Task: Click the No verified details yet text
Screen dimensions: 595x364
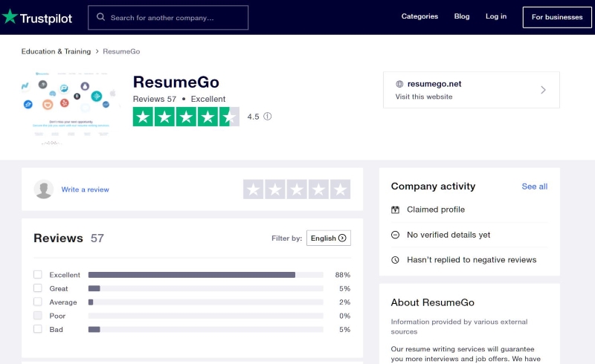Action: tap(448, 235)
